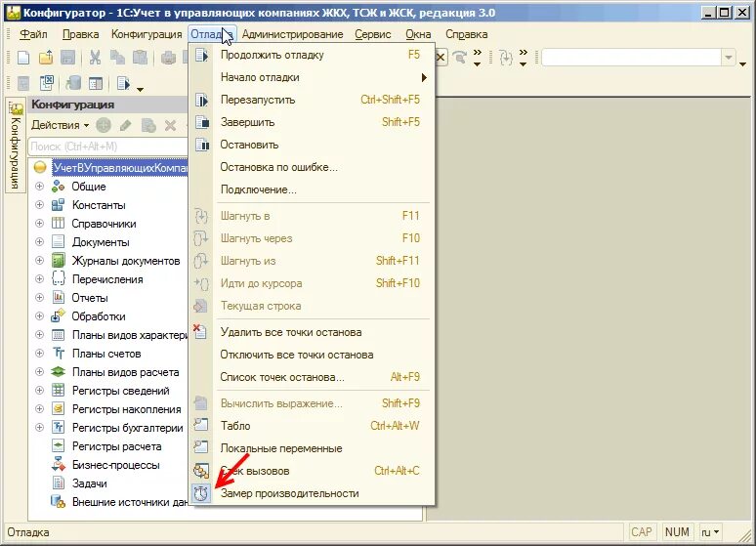The width and height of the screenshot is (756, 546).
Task: Select Подключение... menu entry
Action: click(312, 189)
